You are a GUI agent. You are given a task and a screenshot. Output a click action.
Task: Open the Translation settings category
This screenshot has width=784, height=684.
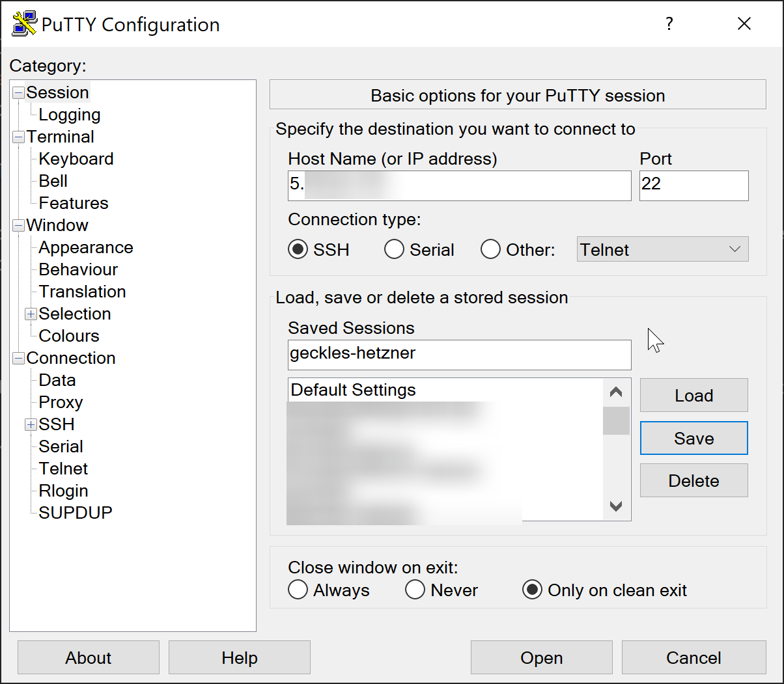(x=82, y=292)
